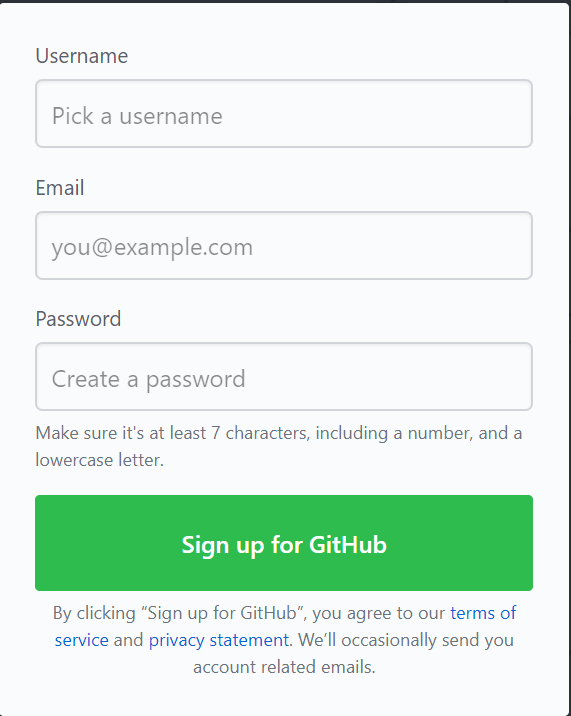Click the blue 'service' link word

click(81, 640)
